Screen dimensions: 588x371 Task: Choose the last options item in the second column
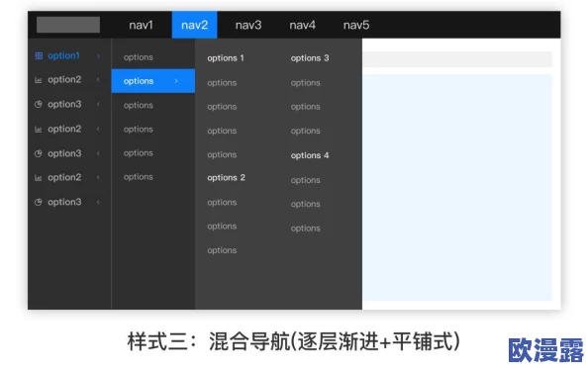139,177
